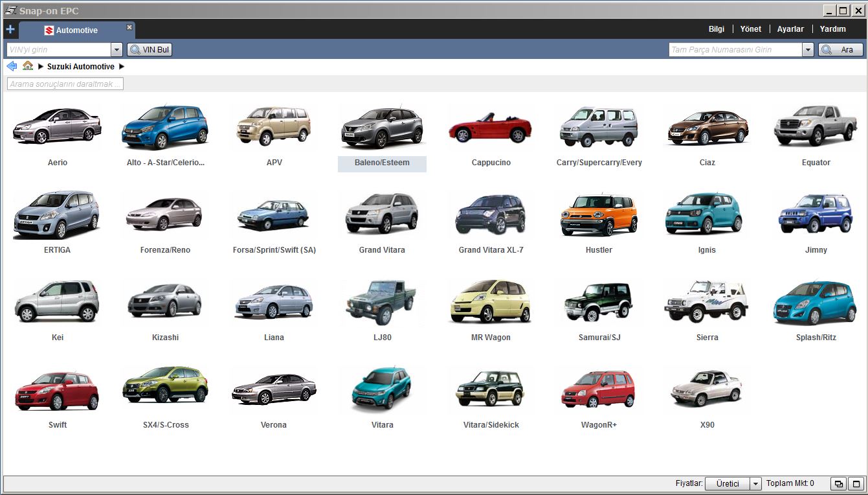Select the silver Kei car image
This screenshot has height=495, width=868.
point(57,301)
